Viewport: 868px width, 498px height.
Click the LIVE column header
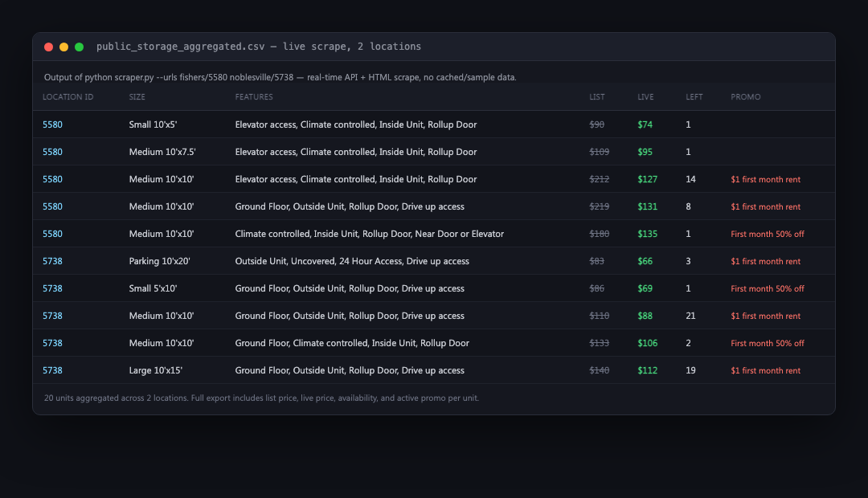pos(645,97)
